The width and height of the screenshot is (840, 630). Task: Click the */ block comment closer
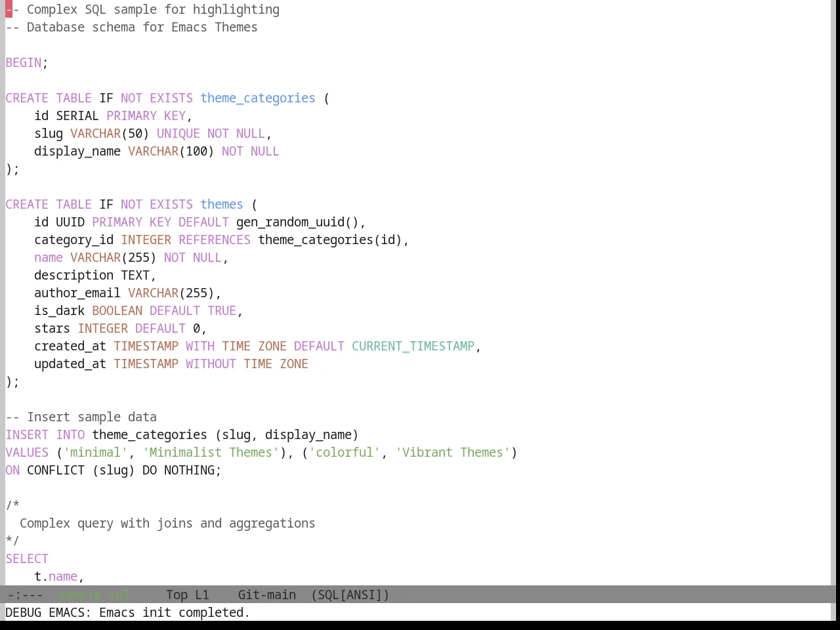[x=12, y=541]
